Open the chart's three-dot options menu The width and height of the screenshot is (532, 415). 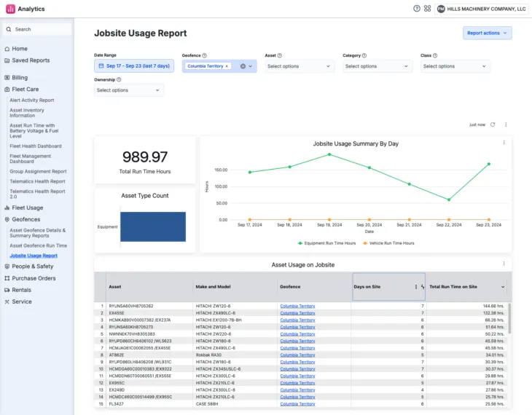pyautogui.click(x=504, y=143)
